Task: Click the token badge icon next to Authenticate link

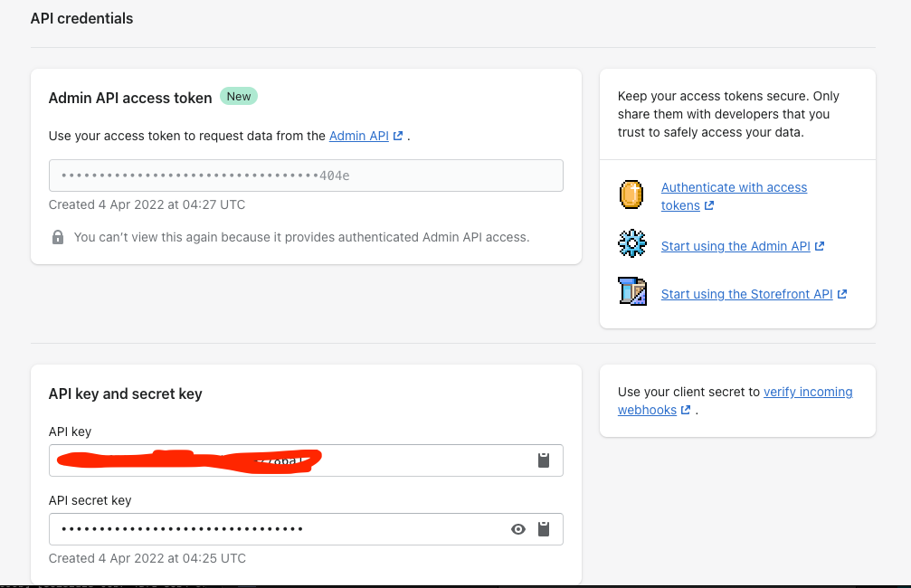Action: 631,194
